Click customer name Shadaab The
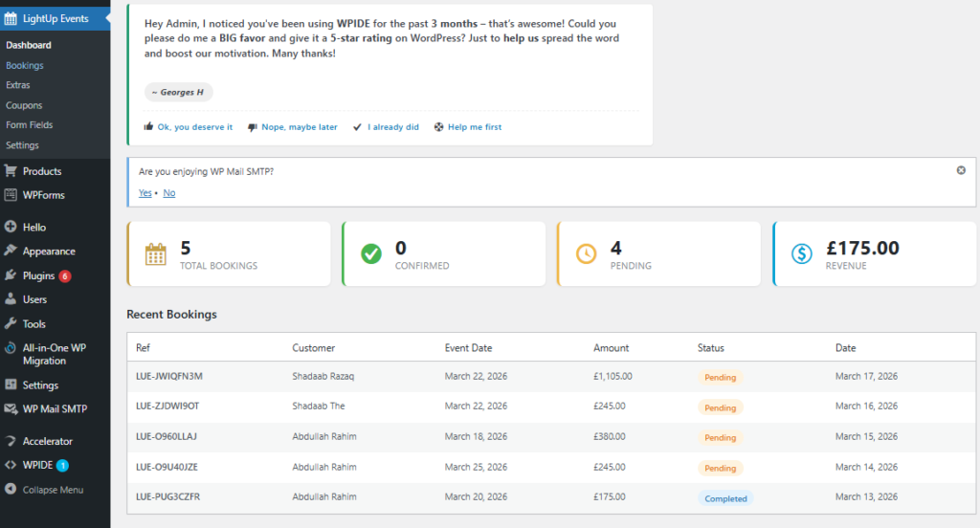Viewport: 980px width, 528px height. click(x=319, y=407)
